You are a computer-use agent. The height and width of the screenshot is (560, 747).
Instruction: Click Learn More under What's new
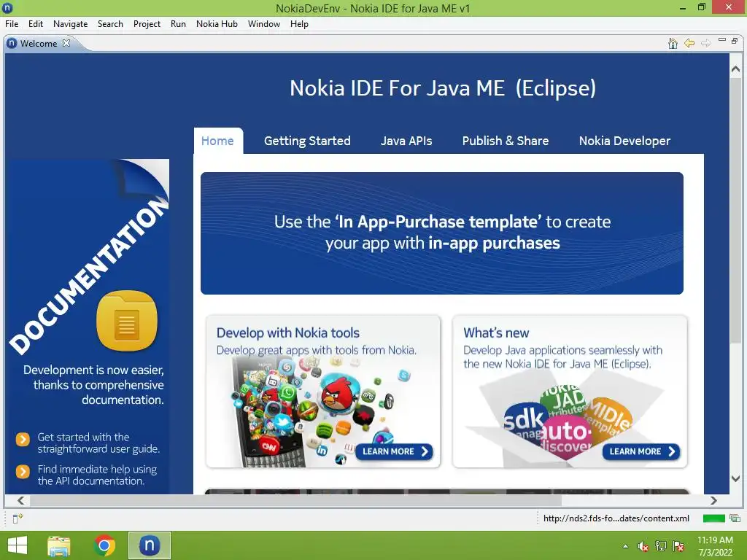pos(641,451)
